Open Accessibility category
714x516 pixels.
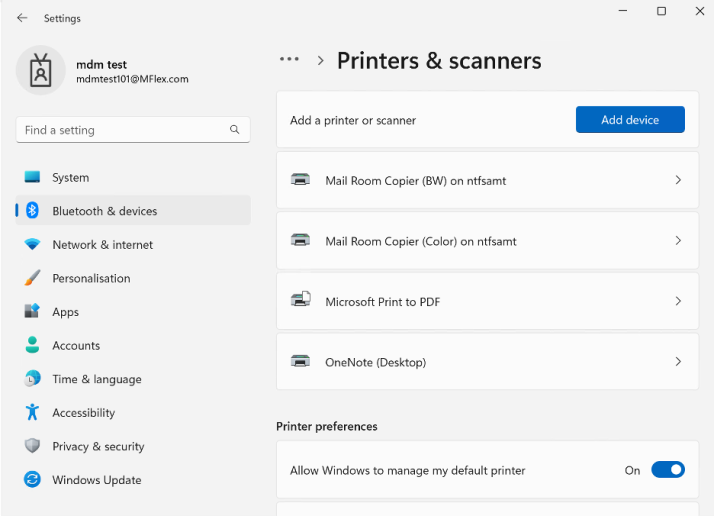pos(133,413)
